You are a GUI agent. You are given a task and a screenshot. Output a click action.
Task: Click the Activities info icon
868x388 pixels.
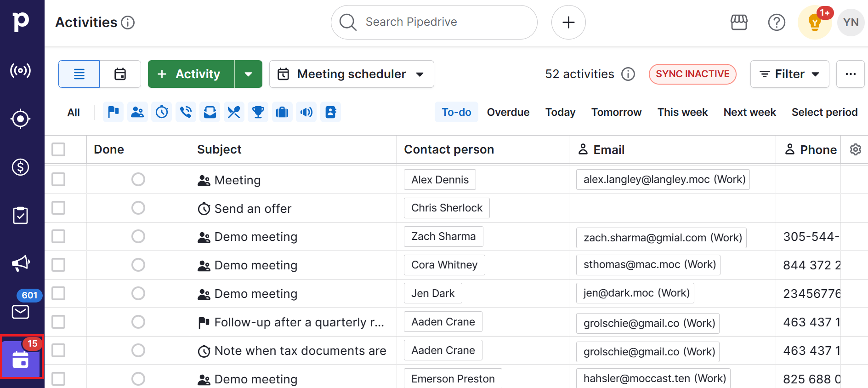pos(128,23)
